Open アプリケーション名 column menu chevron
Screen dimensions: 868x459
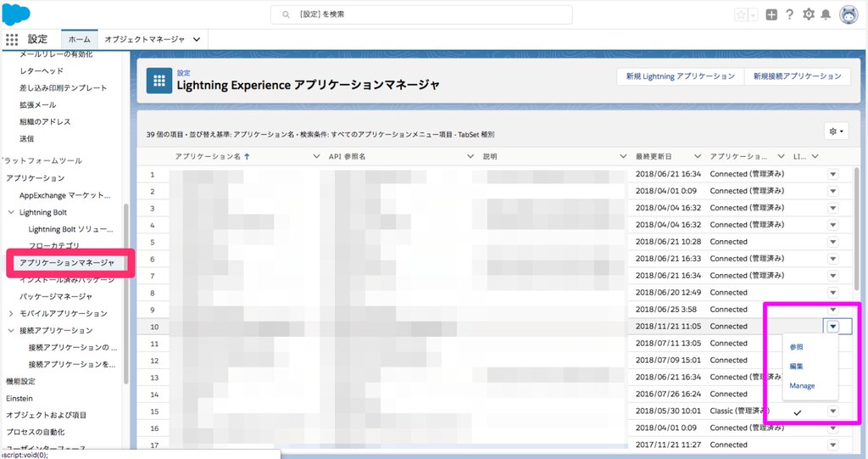316,156
